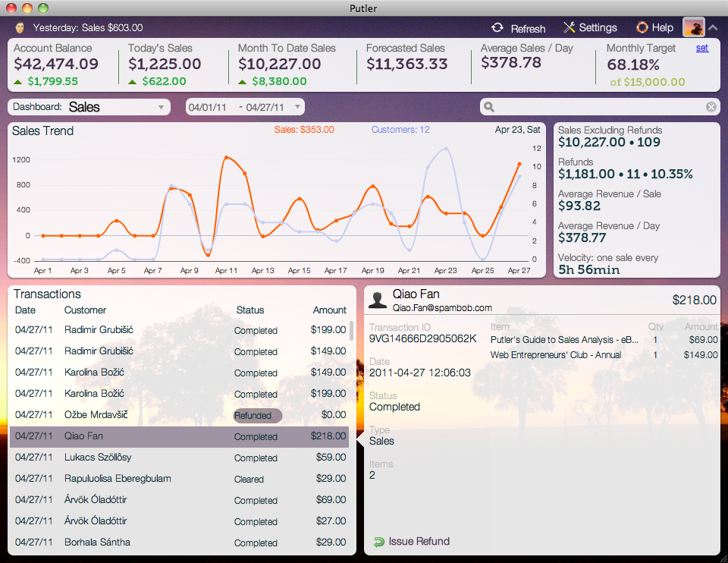Open Settings via the tools icon
The width and height of the screenshot is (728, 563).
[570, 28]
